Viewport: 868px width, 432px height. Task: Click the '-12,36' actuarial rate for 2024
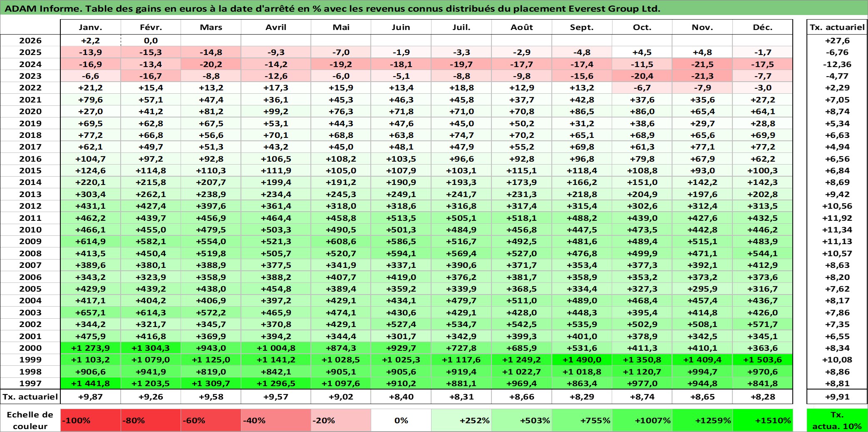click(x=837, y=64)
